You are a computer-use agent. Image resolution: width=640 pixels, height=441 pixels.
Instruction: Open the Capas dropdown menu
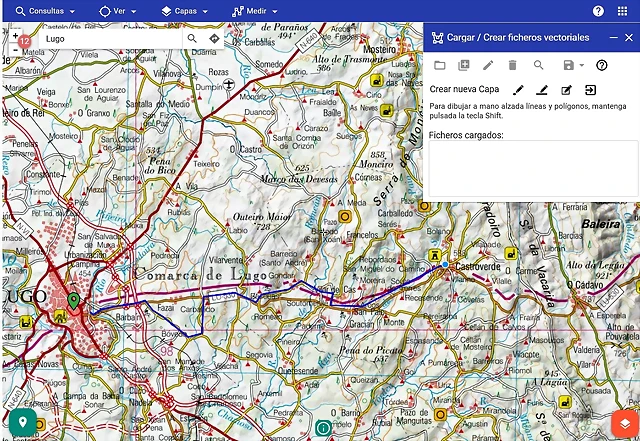click(184, 11)
